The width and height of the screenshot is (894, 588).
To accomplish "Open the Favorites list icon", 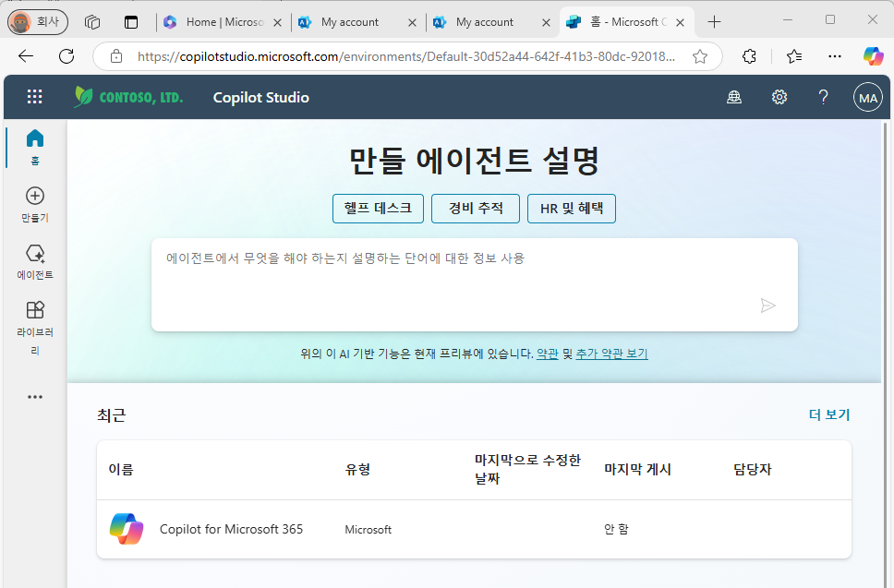I will coord(794,55).
